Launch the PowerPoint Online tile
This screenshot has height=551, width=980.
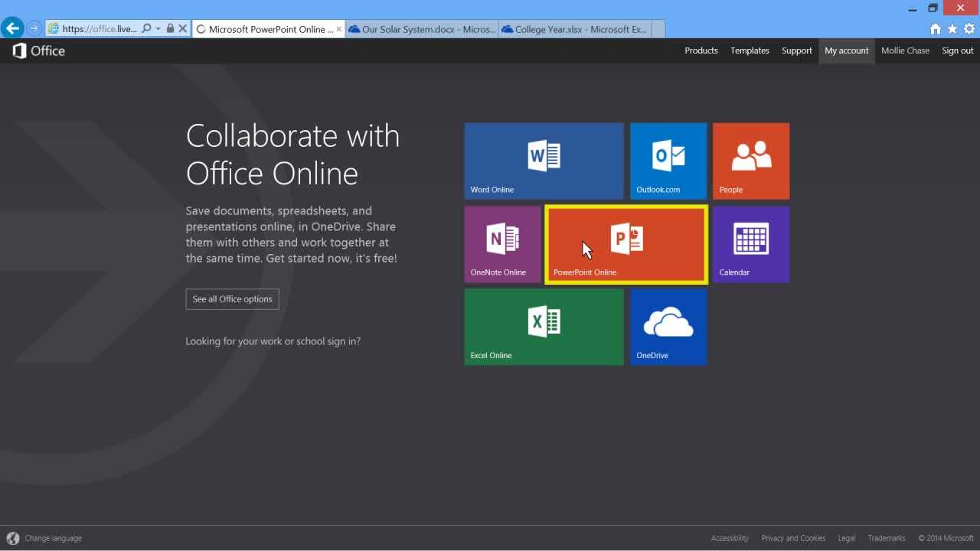(626, 244)
